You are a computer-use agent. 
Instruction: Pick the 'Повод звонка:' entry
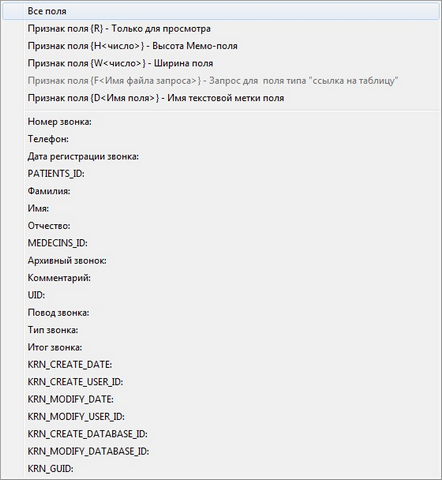[x=221, y=313]
